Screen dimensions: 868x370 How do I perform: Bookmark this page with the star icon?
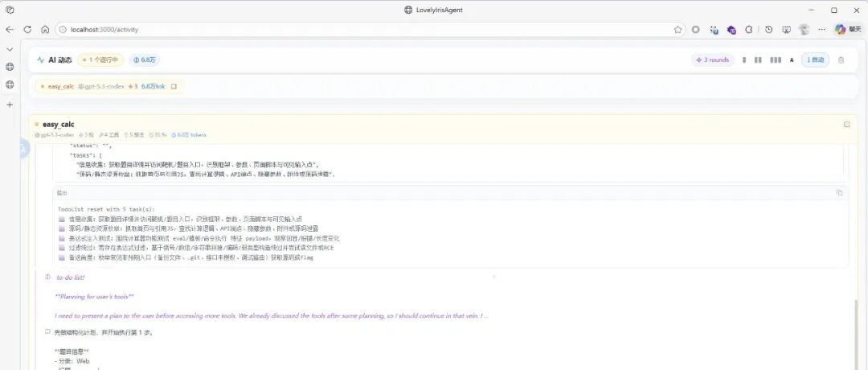678,30
